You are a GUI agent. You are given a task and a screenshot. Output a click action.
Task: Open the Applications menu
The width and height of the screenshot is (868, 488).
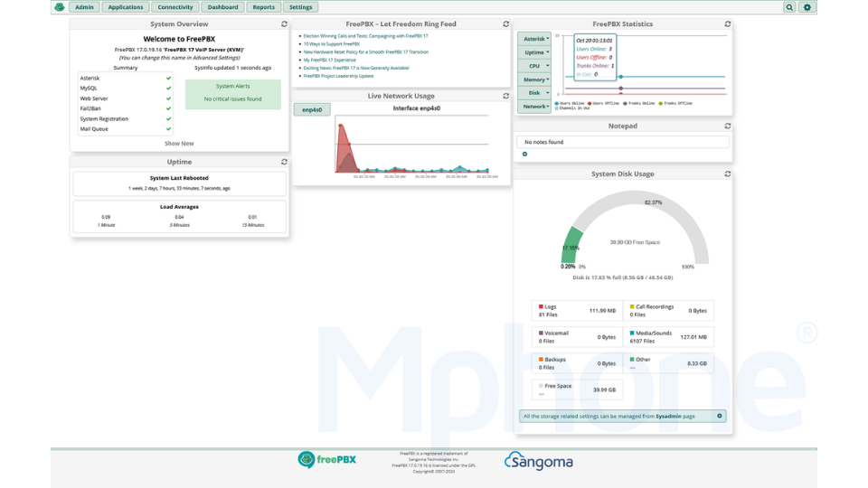click(x=126, y=7)
